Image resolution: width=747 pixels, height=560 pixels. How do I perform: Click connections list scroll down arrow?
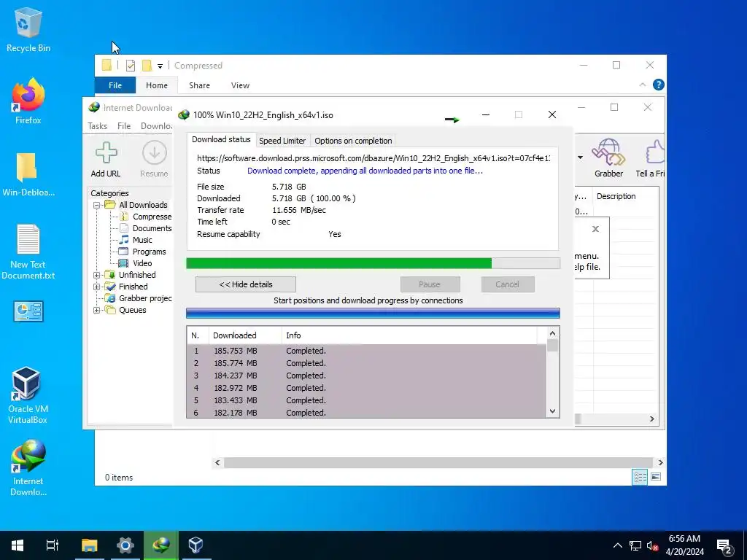pyautogui.click(x=553, y=411)
